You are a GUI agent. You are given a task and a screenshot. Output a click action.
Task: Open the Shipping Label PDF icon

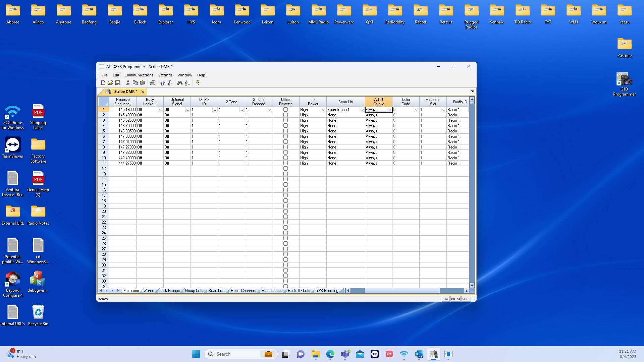pos(38,117)
